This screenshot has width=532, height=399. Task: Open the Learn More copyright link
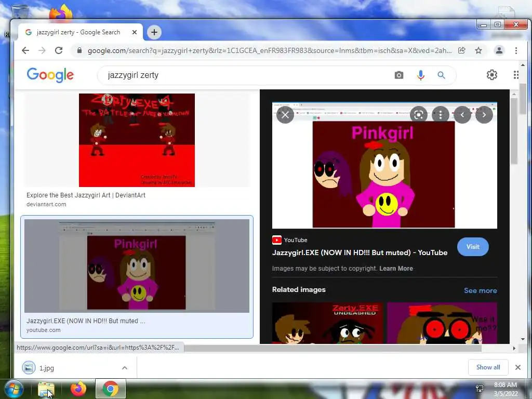(396, 269)
